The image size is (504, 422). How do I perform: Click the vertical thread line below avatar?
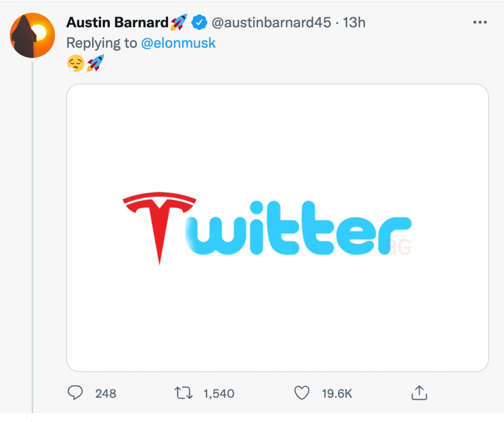(x=33, y=233)
